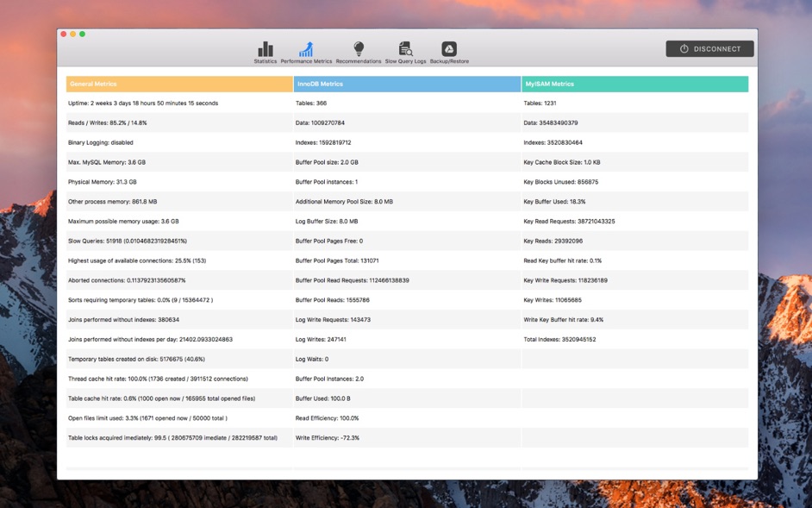812x508 pixels.
Task: Select Temporary tables created on disk row
Action: coord(179,360)
